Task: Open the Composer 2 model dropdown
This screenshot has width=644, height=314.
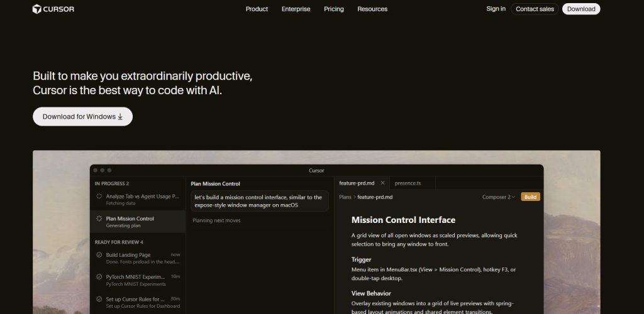Action: 498,197
